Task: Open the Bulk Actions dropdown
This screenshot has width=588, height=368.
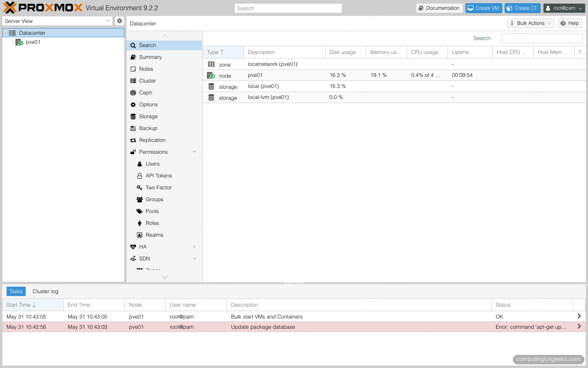Action: pyautogui.click(x=531, y=23)
